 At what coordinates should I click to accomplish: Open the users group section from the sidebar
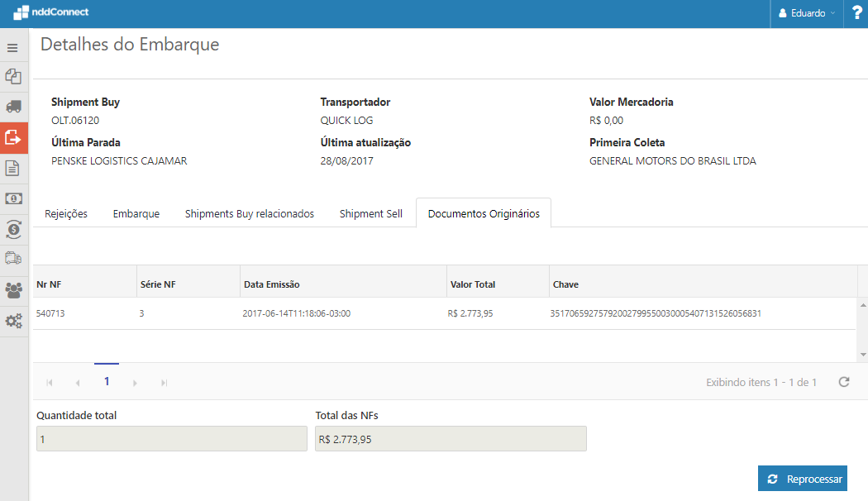12,289
